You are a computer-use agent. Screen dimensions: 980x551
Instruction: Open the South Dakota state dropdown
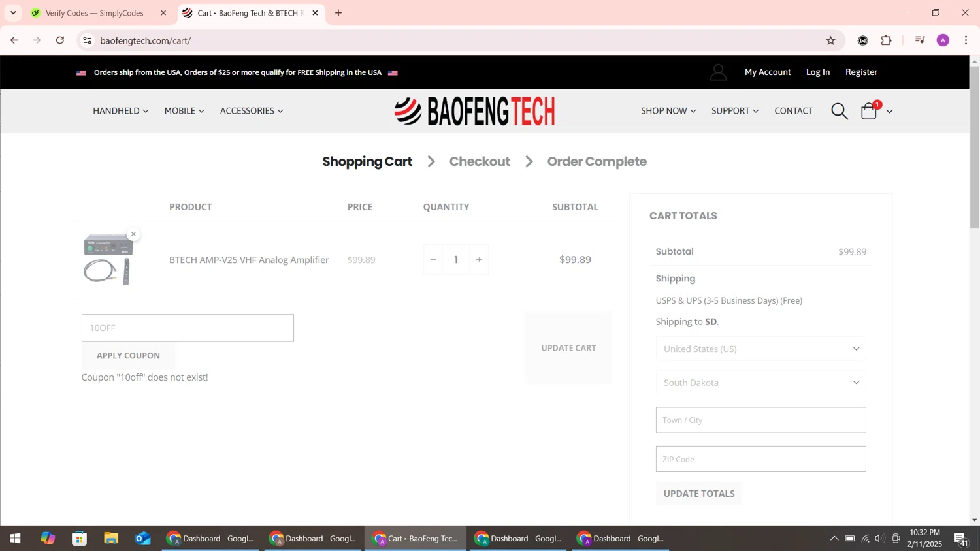tap(761, 383)
